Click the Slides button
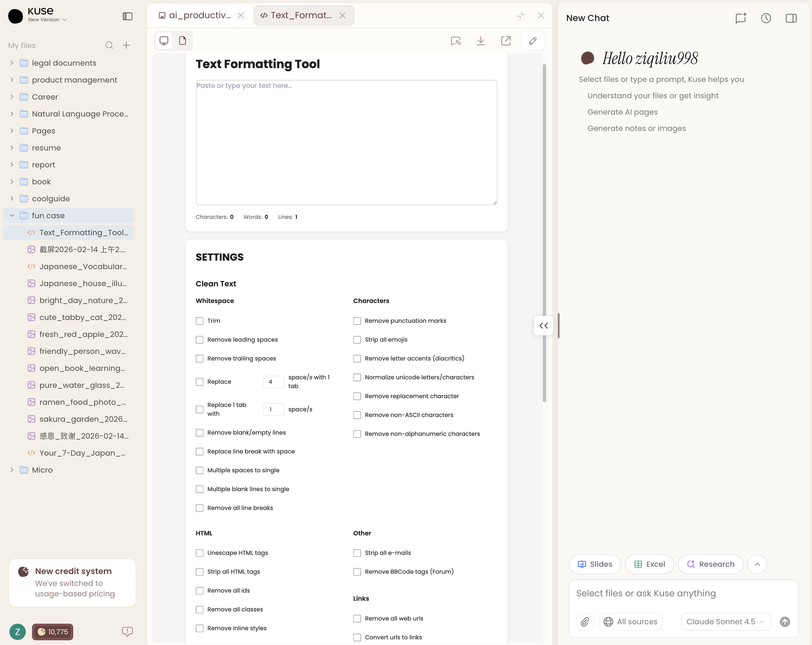812x645 pixels. tap(595, 564)
